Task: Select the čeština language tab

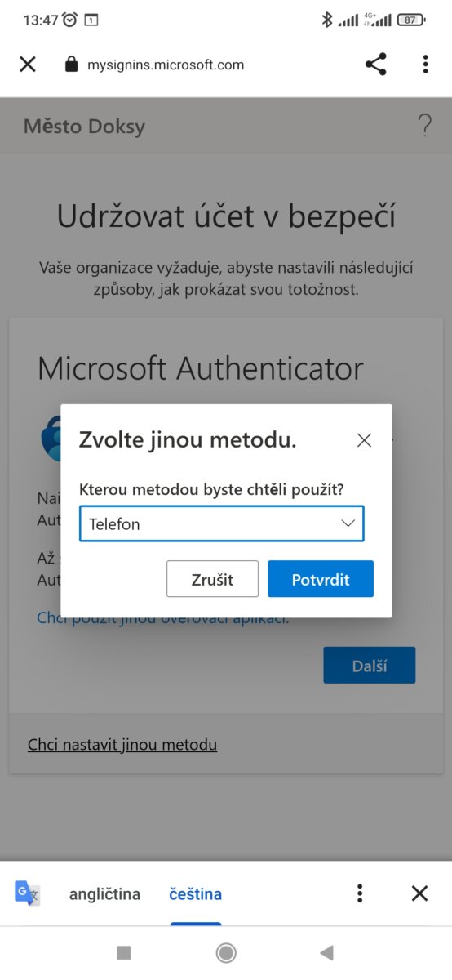Action: pyautogui.click(x=196, y=894)
